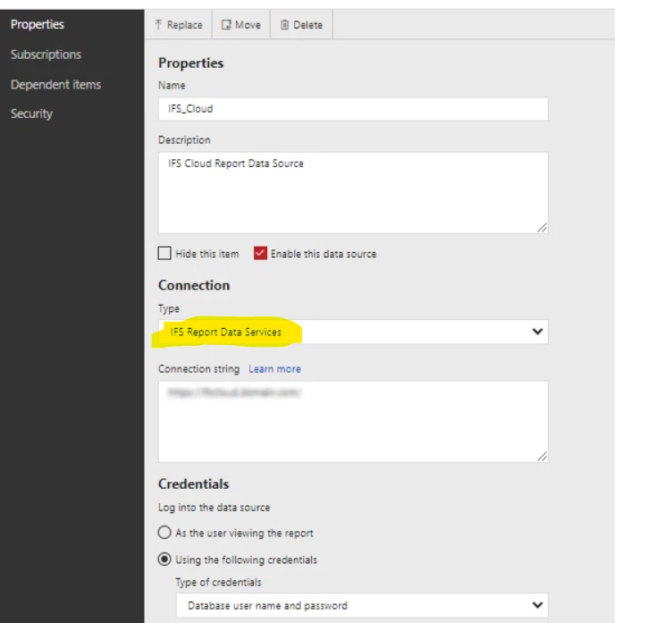Select Using the following credentials option

click(x=164, y=560)
